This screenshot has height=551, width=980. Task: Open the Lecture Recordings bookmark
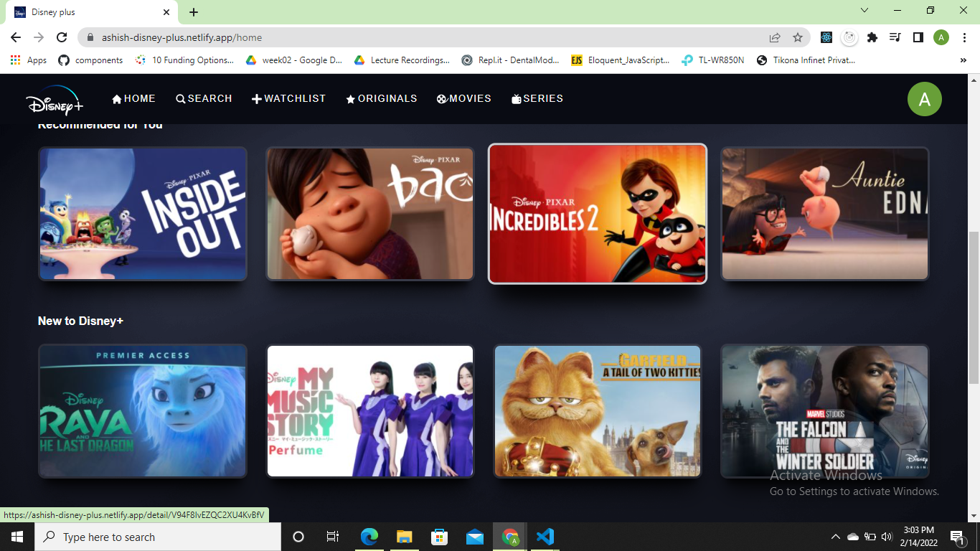coord(402,60)
